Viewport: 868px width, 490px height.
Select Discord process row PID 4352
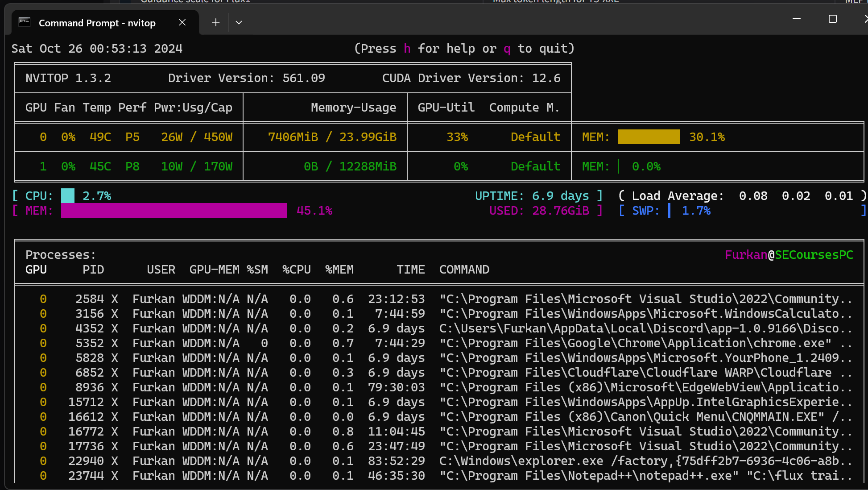click(x=439, y=328)
